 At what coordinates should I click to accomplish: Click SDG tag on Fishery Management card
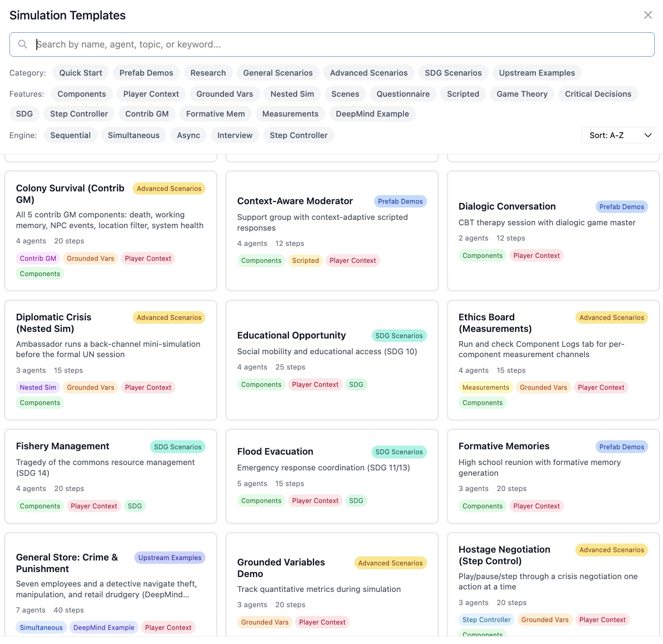(x=135, y=506)
